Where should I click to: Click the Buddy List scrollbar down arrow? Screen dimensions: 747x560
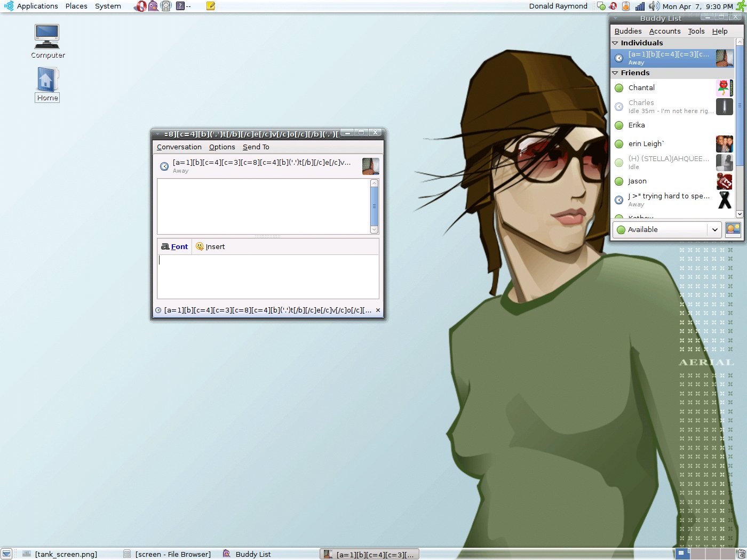(x=740, y=214)
